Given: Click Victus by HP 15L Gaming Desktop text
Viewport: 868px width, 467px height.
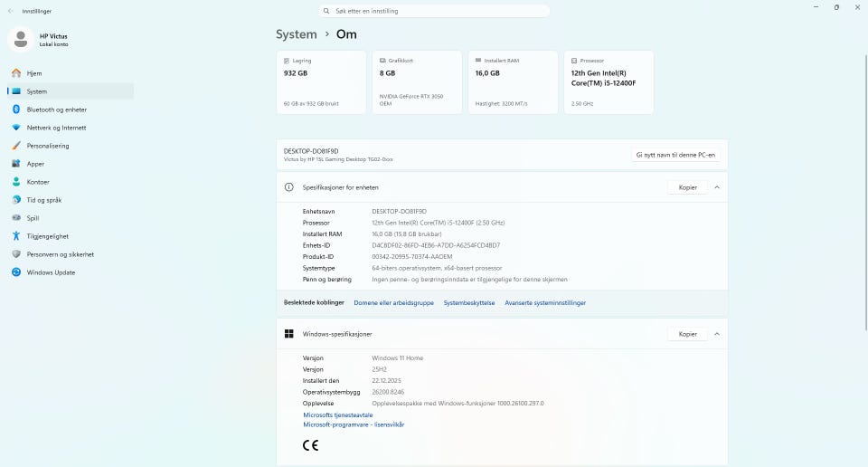Looking at the screenshot, I should (338, 159).
